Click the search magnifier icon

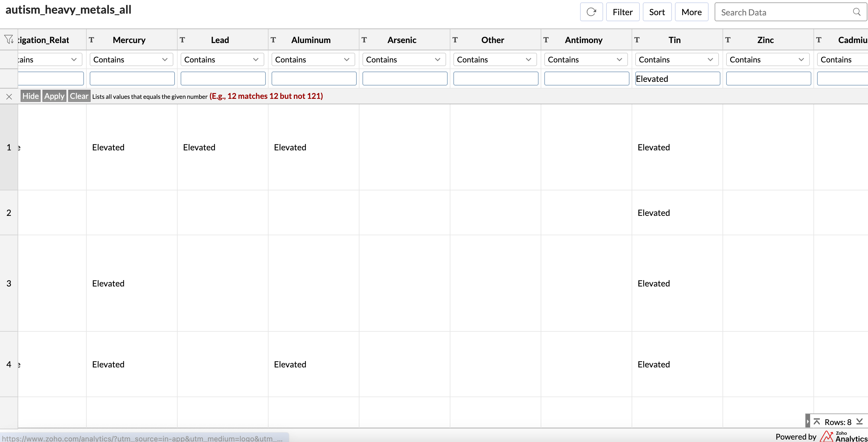tap(856, 12)
